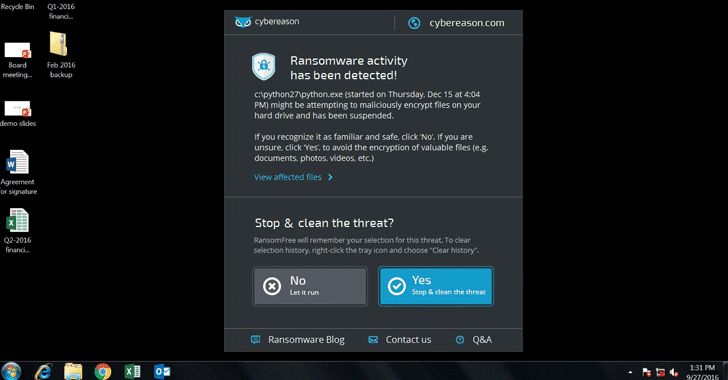Click the globe icon beside cybereason.com

click(x=414, y=23)
